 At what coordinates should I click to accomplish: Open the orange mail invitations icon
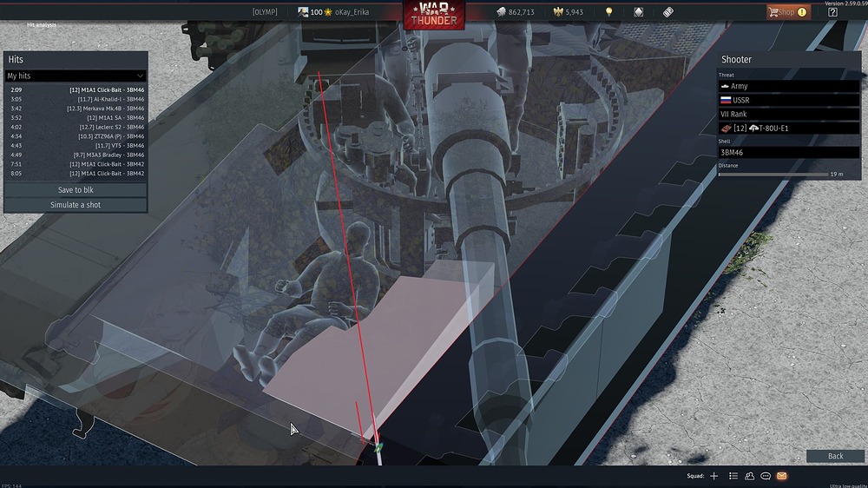[782, 476]
